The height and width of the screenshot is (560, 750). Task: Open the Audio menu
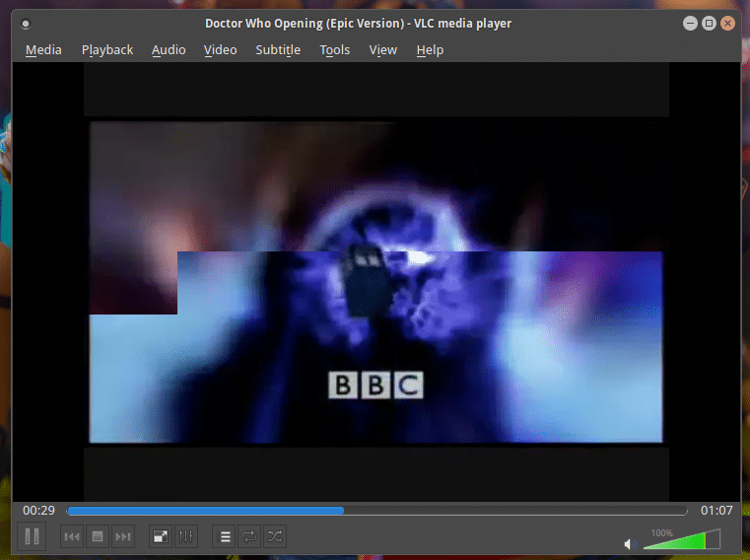169,49
